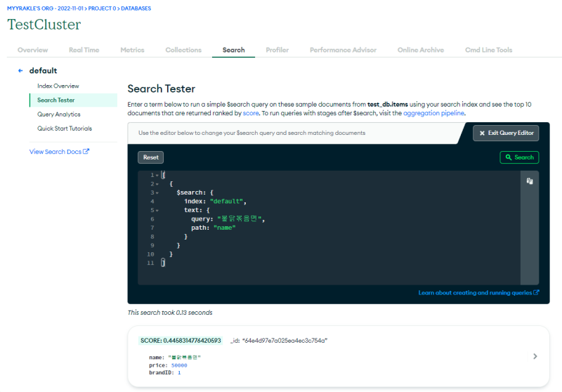Open Quick Start Tutorials
The width and height of the screenshot is (562, 392).
[x=65, y=129]
